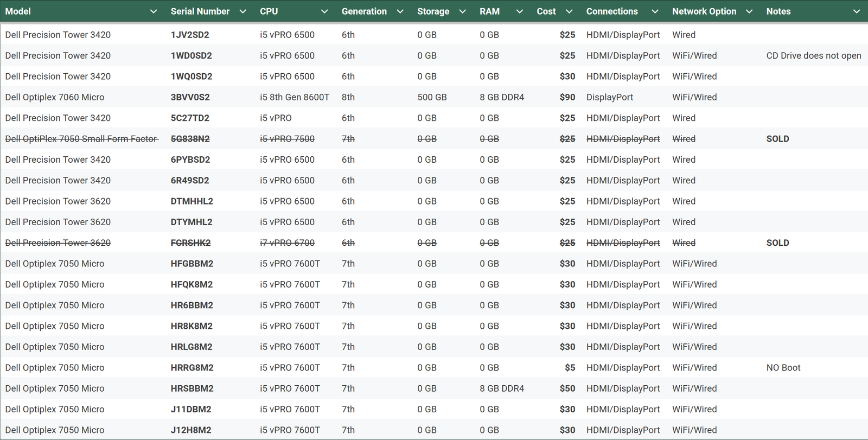Viewport: 868px width, 440px height.
Task: Open the Generation column dropdown
Action: click(x=400, y=11)
